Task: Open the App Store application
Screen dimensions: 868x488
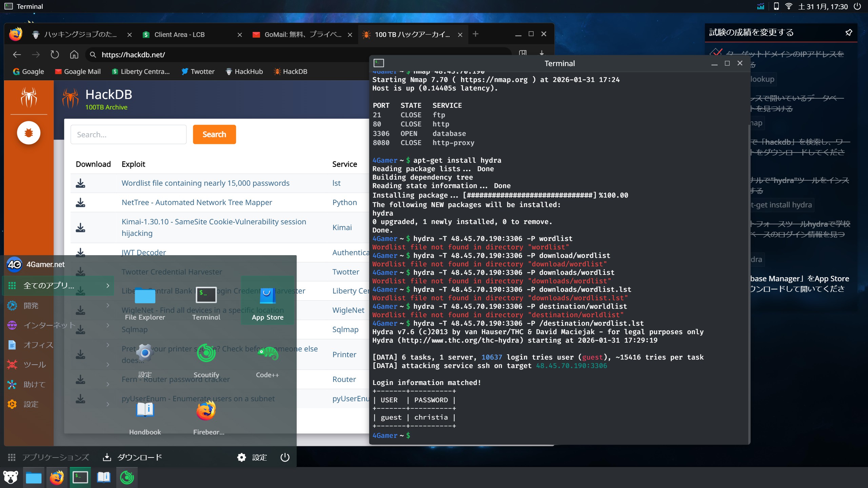Action: [x=268, y=295]
